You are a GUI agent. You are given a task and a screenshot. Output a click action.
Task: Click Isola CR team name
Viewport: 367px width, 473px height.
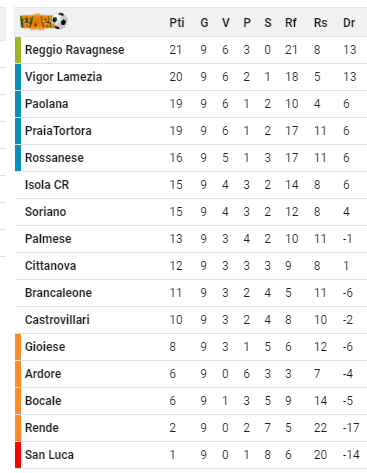point(47,185)
